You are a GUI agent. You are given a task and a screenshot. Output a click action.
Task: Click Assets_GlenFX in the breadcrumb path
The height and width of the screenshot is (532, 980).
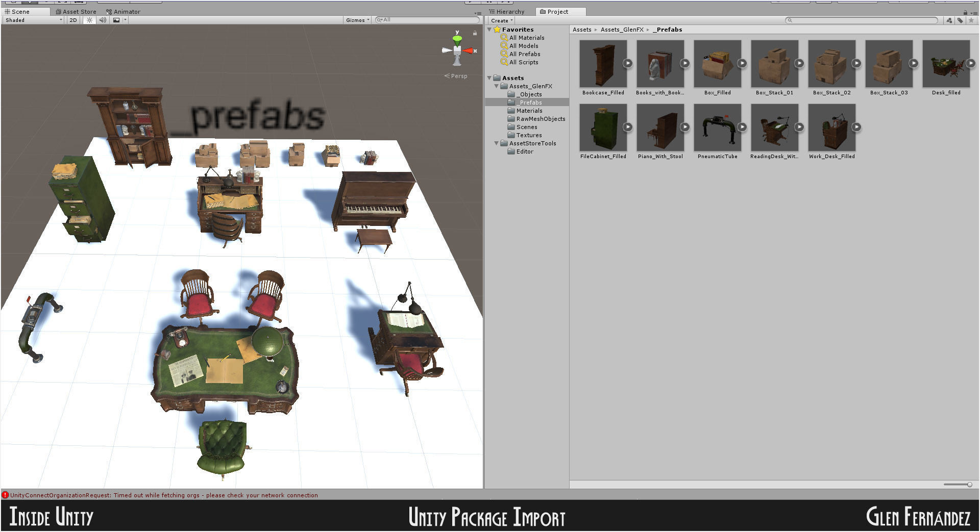622,30
